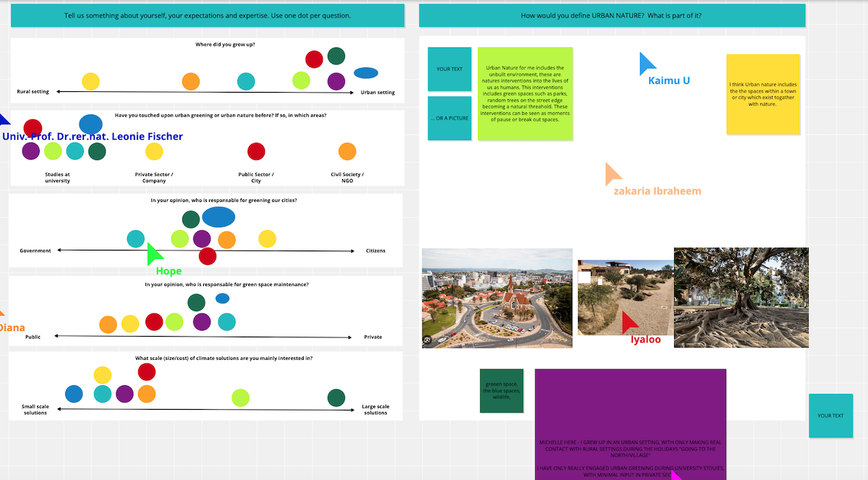868x480 pixels.
Task: Select teal 'YOUR TEXT' sticky outside the frame
Action: (x=831, y=416)
